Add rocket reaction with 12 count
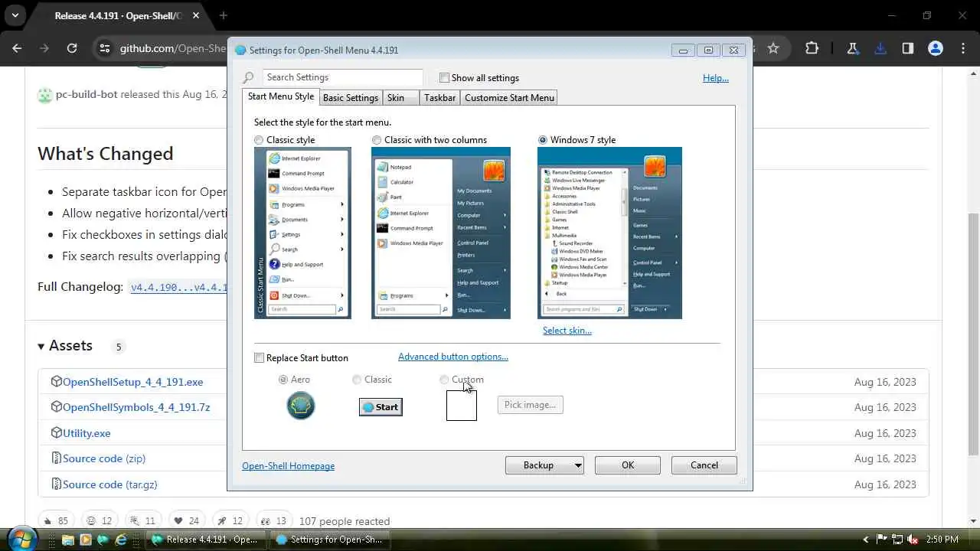The image size is (980, 551). 230,521
